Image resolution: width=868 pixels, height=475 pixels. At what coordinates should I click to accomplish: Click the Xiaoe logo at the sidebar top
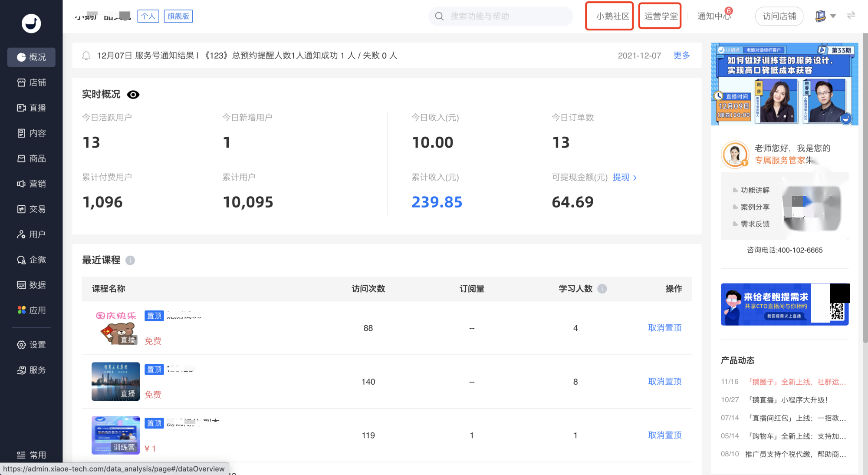pyautogui.click(x=31, y=23)
